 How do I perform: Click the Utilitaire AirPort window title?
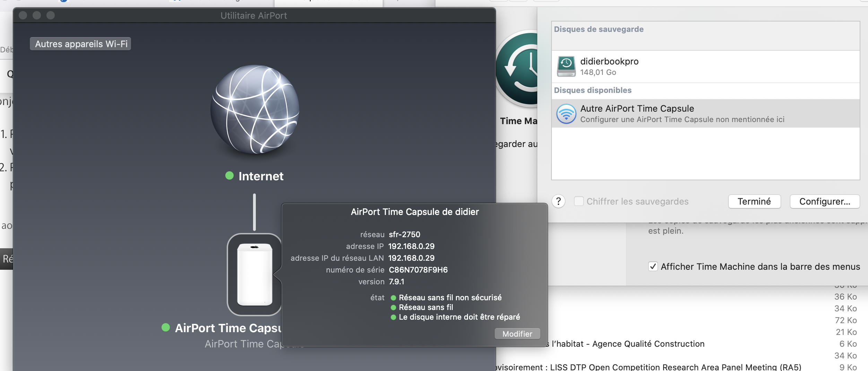click(x=254, y=16)
